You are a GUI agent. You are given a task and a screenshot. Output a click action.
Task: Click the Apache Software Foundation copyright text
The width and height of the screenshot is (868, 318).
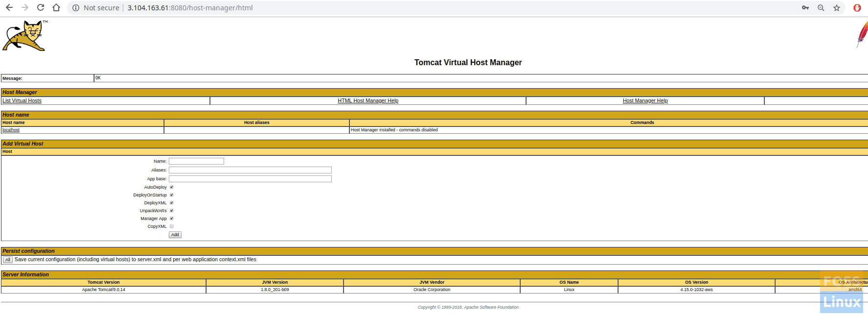coord(468,307)
